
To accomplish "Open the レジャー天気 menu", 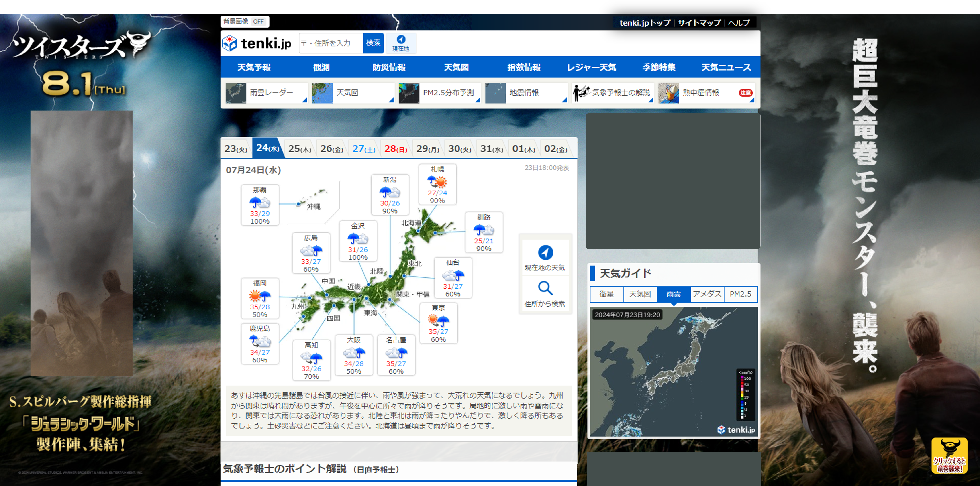I will (591, 67).
